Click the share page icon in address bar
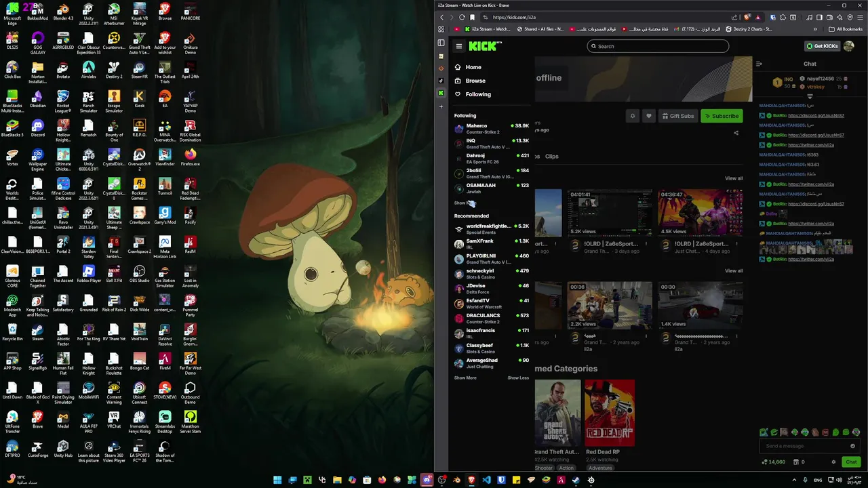This screenshot has width=868, height=488. 734,17
